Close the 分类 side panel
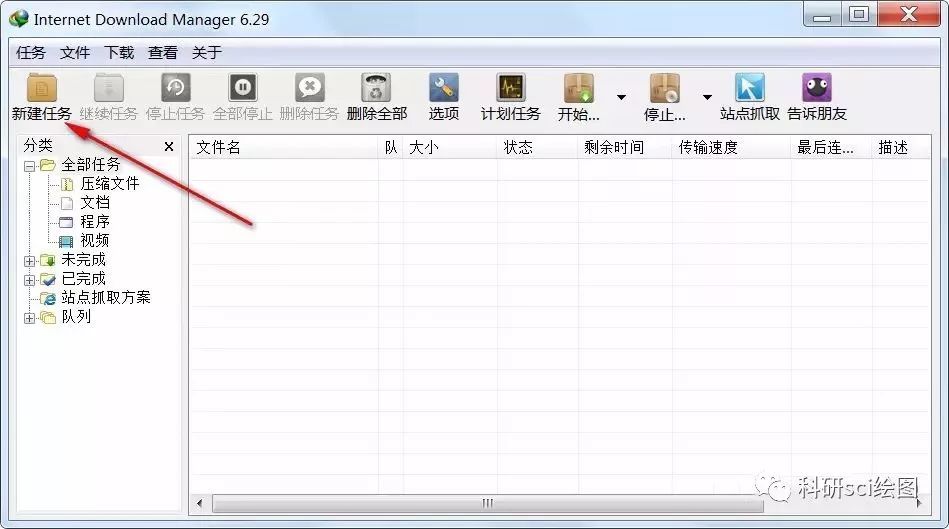Image resolution: width=949 pixels, height=529 pixels. point(169,146)
